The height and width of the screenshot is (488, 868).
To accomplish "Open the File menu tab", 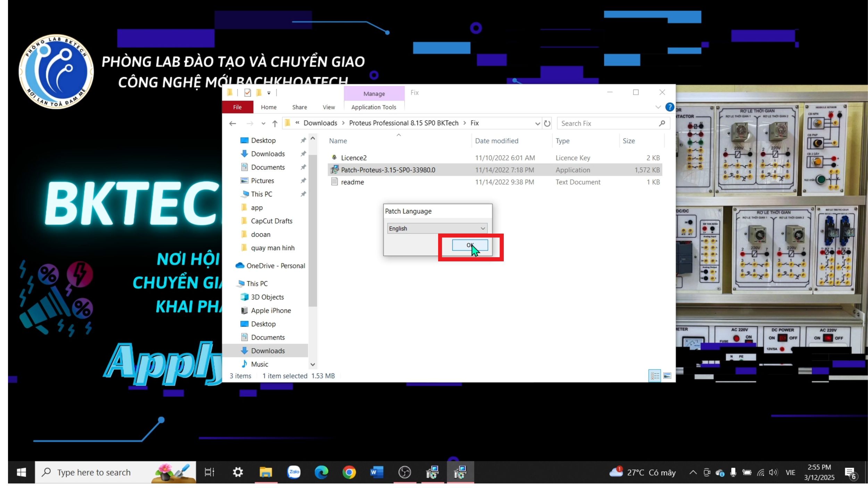I will pyautogui.click(x=237, y=107).
